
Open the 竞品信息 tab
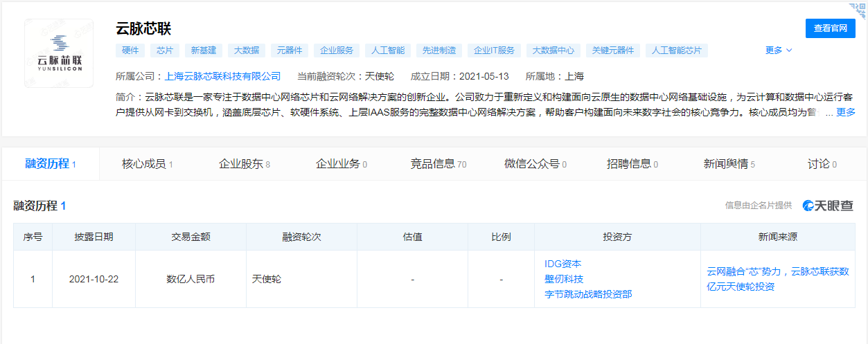[438, 164]
